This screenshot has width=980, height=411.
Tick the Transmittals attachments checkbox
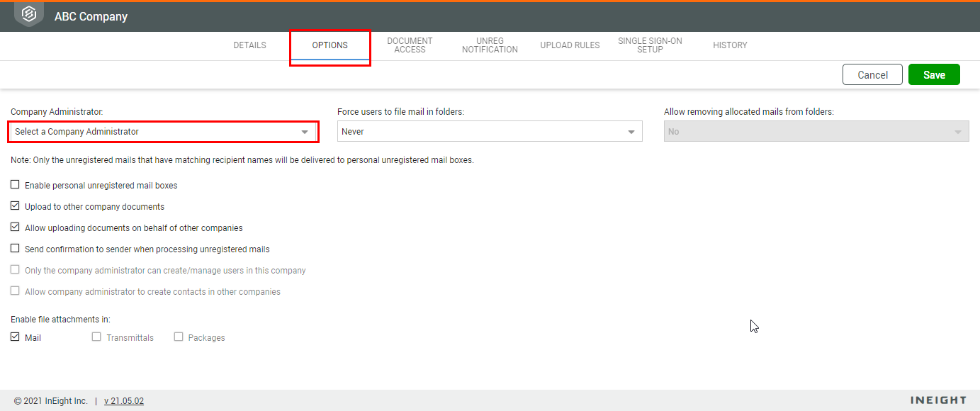point(96,337)
